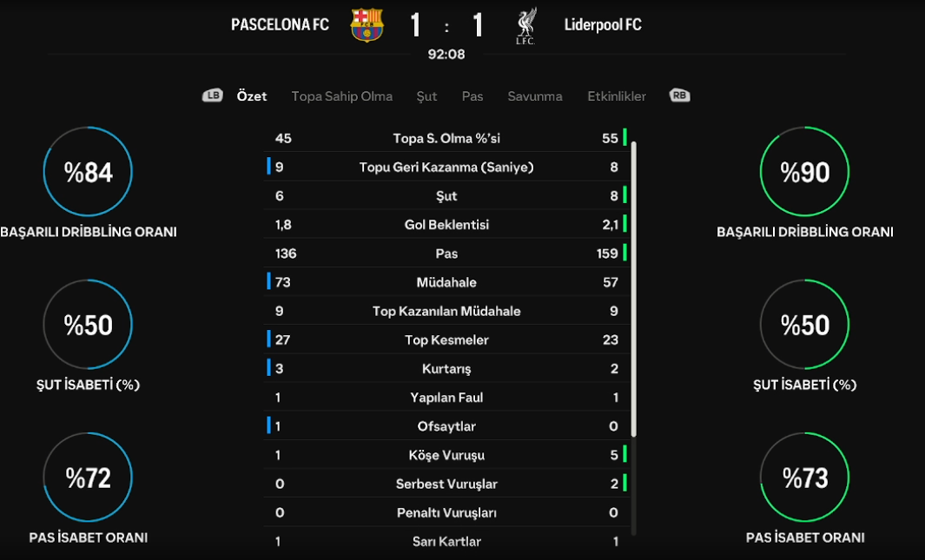925x560 pixels.
Task: Click the %72 pass accuracy circle
Action: coord(88,477)
